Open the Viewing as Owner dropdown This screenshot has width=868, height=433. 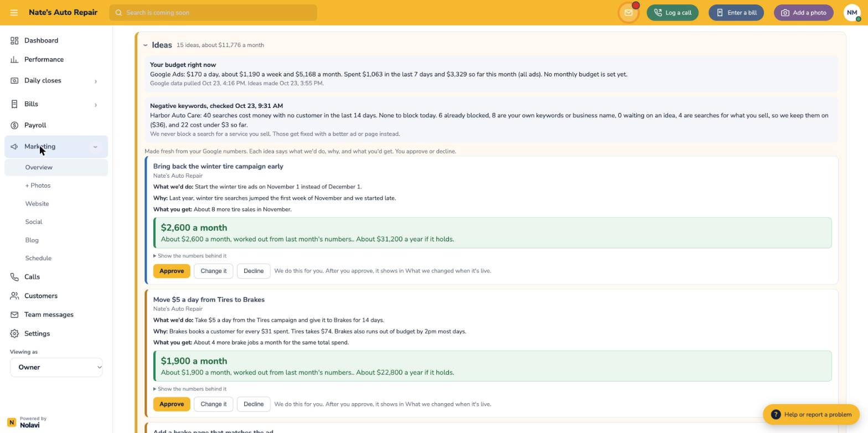click(x=56, y=367)
